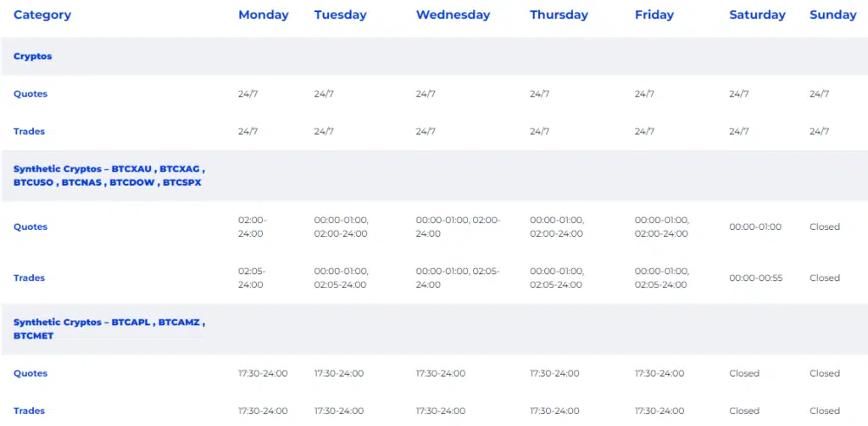Screen dimensions: 868x426
Task: Select the Monday column header
Action: click(264, 15)
